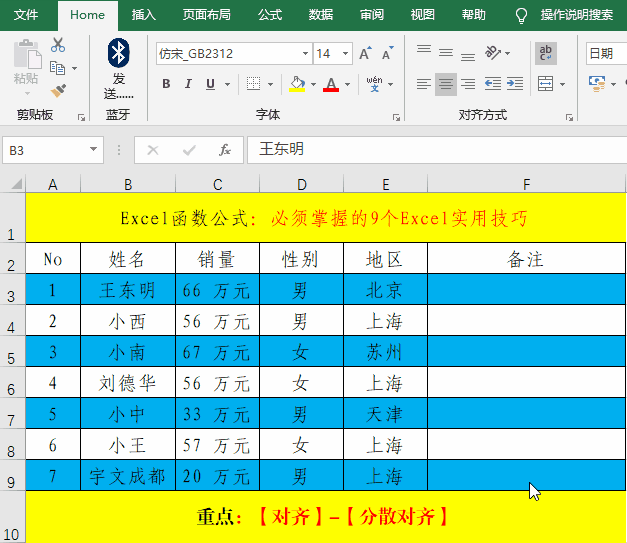The width and height of the screenshot is (627, 543).
Task: Select the Format Painter brush icon
Action: click(x=58, y=90)
